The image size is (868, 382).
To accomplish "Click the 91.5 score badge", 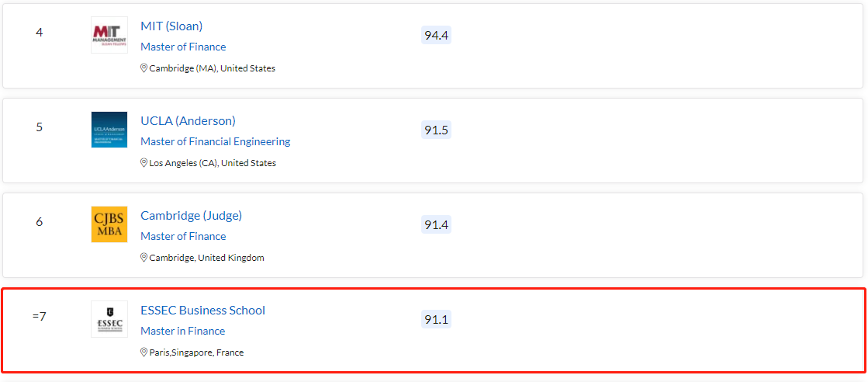I will (436, 130).
